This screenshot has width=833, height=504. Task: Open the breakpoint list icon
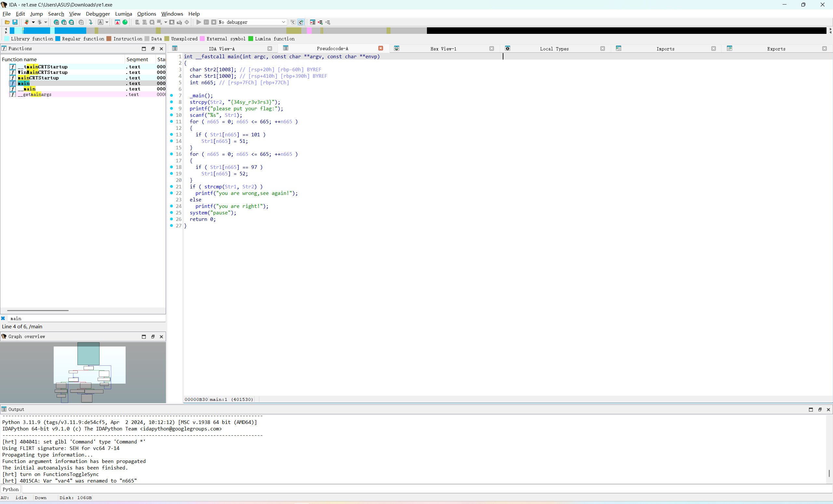tap(313, 22)
